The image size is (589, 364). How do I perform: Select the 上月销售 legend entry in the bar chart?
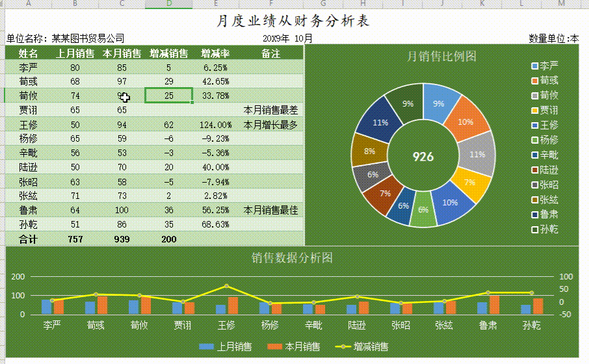226,346
